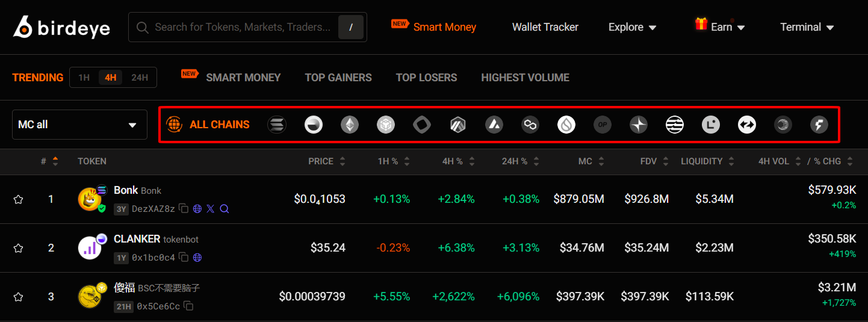The height and width of the screenshot is (322, 868).
Task: Click the slash shortcut key button
Action: click(x=351, y=27)
